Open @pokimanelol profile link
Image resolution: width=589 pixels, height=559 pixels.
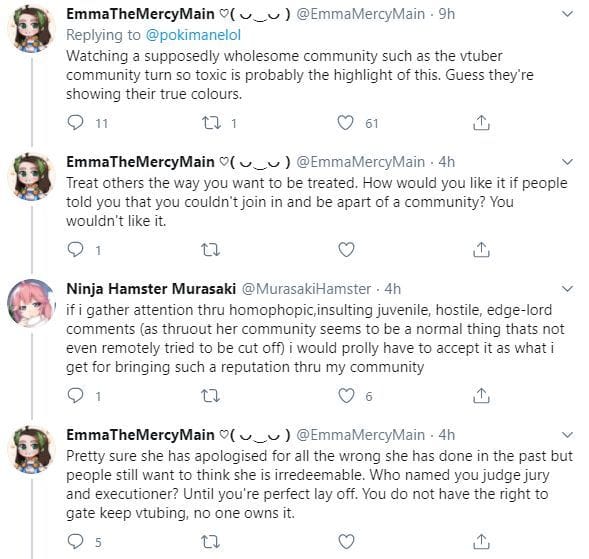pos(193,35)
